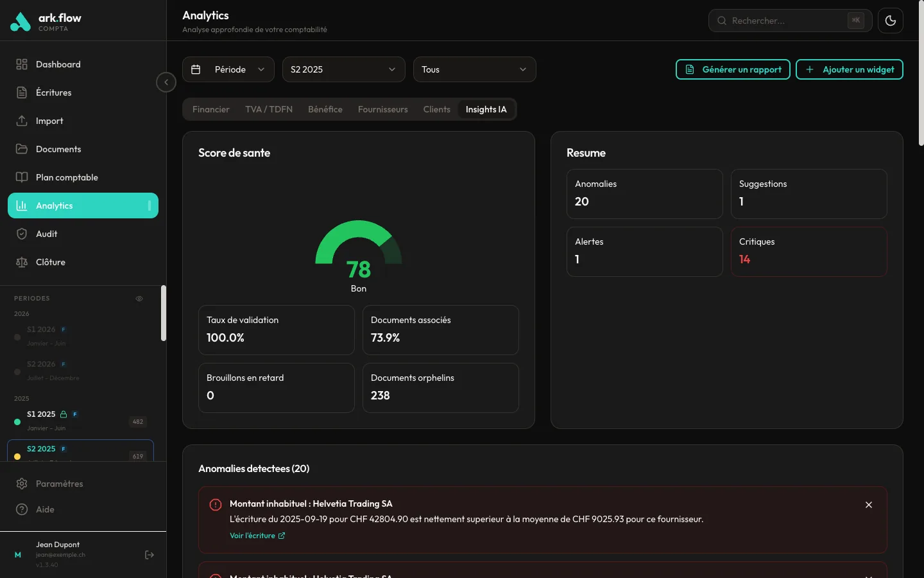
Task: Click the lock icon next to S1 2025
Action: click(63, 414)
